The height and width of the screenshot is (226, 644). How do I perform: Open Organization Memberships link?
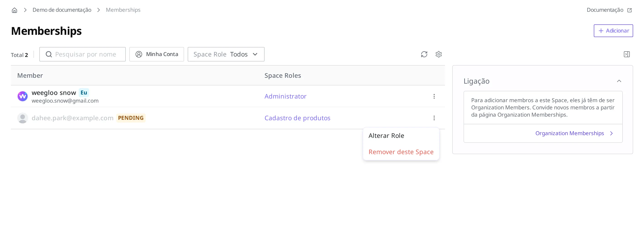click(x=570, y=133)
